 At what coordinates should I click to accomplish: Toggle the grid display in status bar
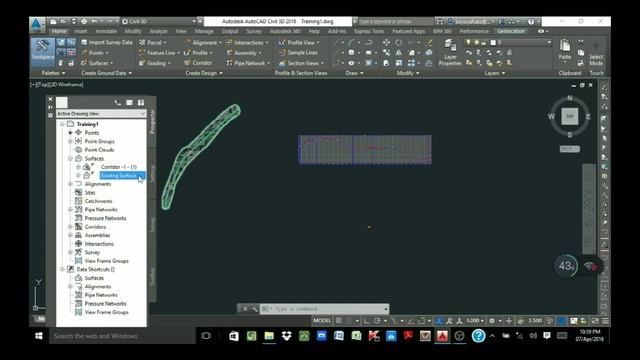339,321
